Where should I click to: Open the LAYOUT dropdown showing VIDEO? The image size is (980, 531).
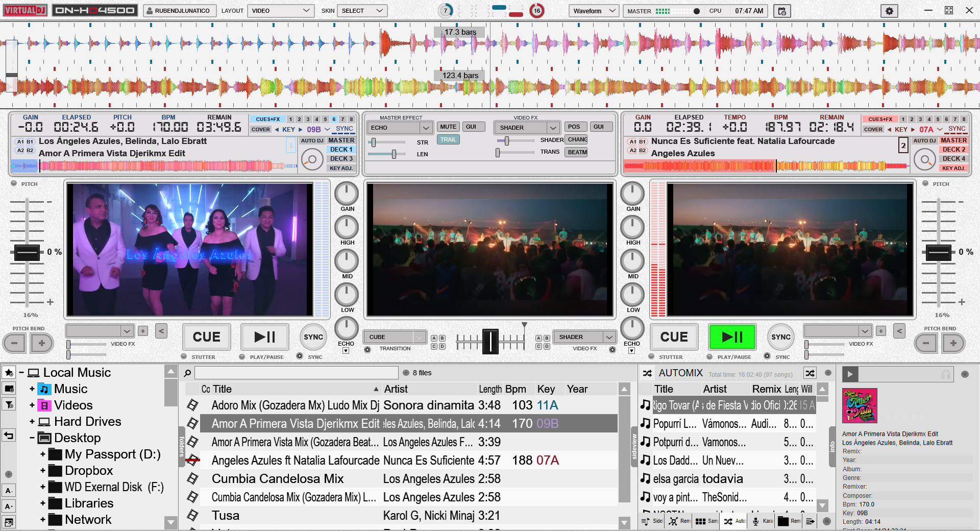click(x=281, y=11)
